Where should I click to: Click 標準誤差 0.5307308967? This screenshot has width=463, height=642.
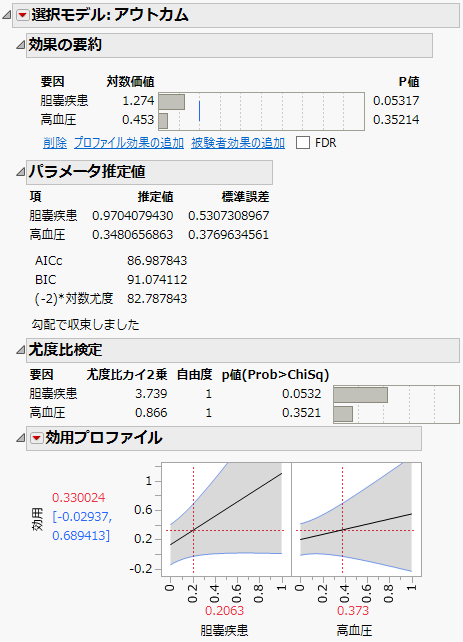pos(228,216)
